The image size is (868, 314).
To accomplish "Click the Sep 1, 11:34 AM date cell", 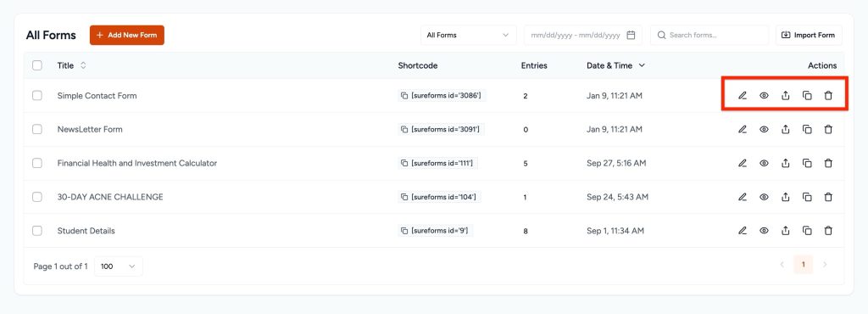I will click(x=615, y=231).
